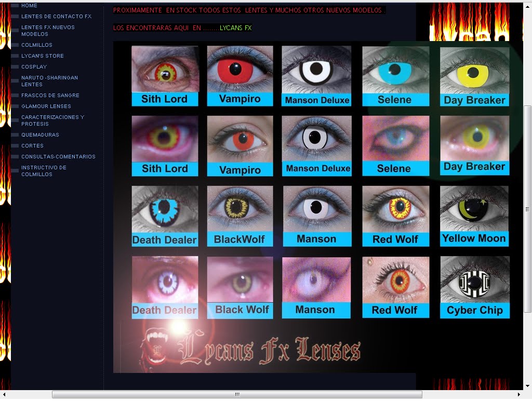Select second-row Manson Deluxe photo

[316, 139]
